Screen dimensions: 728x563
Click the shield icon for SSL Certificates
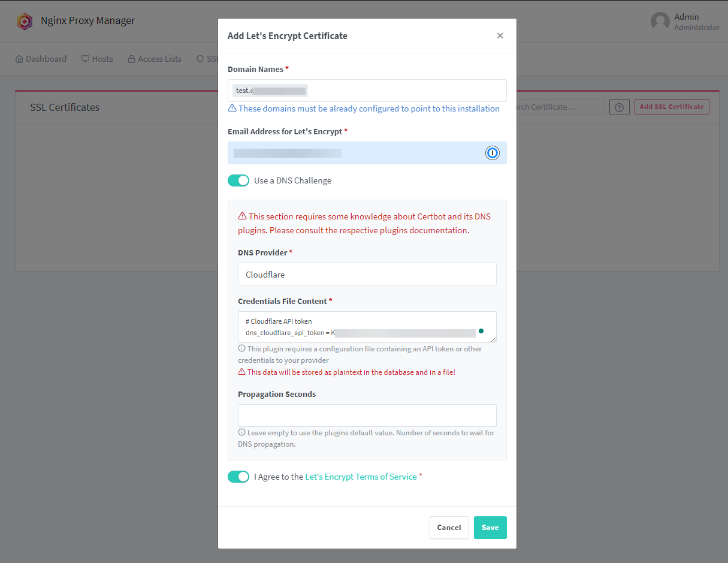199,58
